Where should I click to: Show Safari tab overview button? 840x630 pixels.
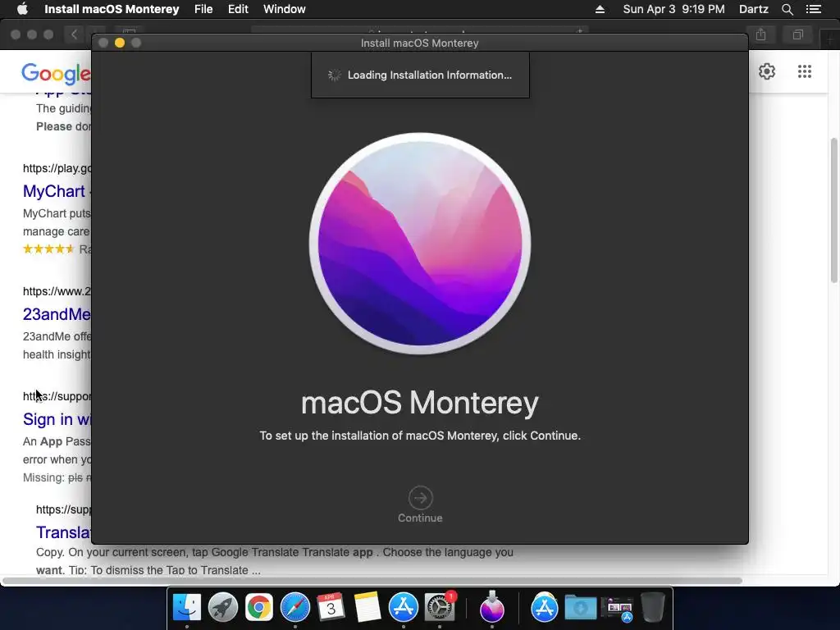point(797,34)
